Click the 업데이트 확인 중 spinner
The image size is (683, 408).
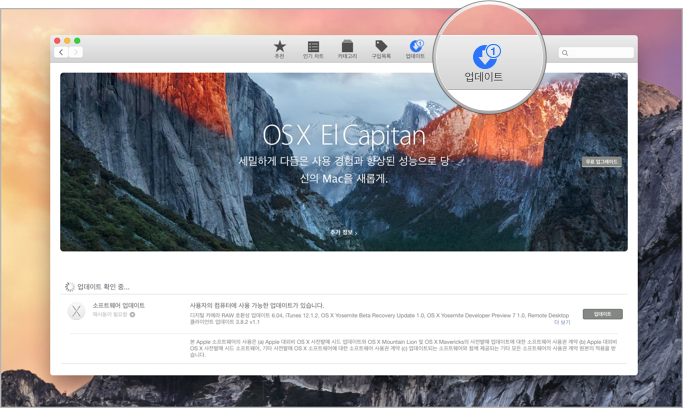pos(70,287)
